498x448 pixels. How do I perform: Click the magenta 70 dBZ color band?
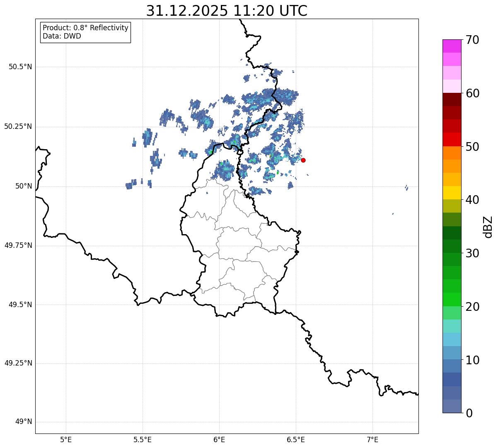tap(452, 46)
